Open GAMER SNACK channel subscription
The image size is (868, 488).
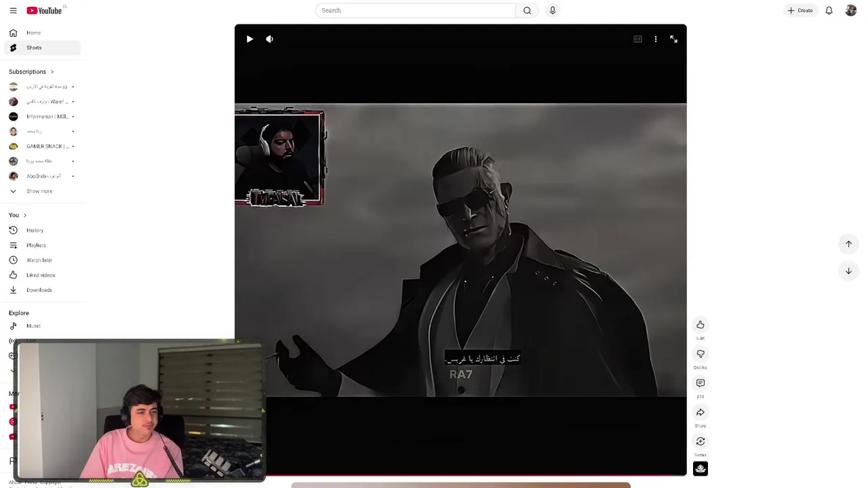click(x=43, y=146)
